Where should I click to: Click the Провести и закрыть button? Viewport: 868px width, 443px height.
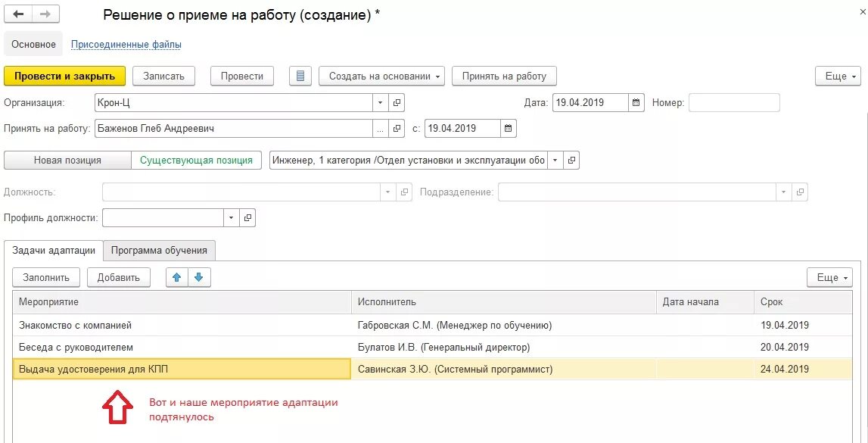[65, 76]
